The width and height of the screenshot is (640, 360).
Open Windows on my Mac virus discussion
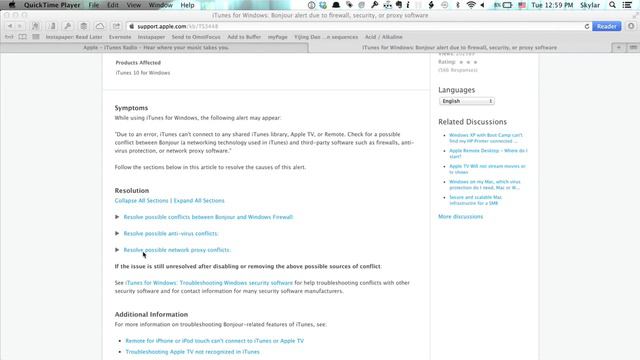(x=485, y=184)
